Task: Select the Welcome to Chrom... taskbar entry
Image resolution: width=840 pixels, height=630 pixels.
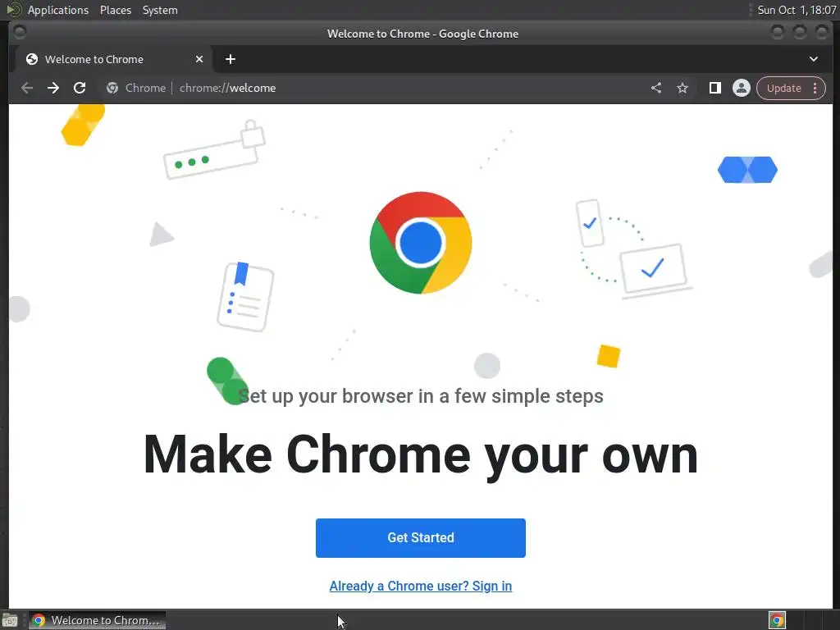Action: click(x=97, y=620)
